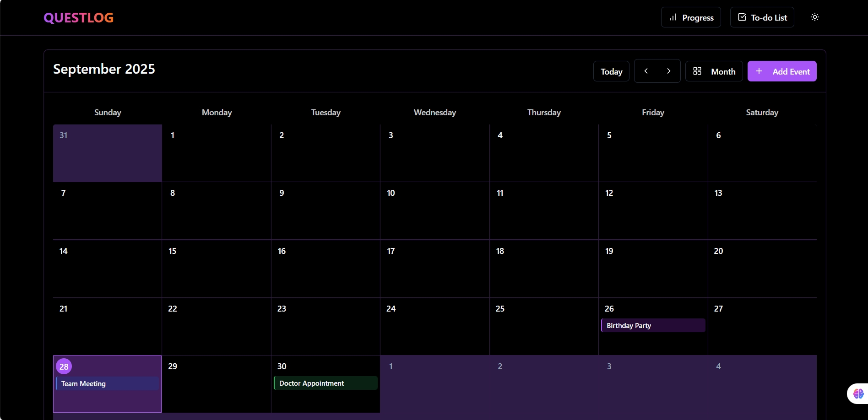Select September 15 cell
Image resolution: width=868 pixels, height=420 pixels.
pos(216,270)
